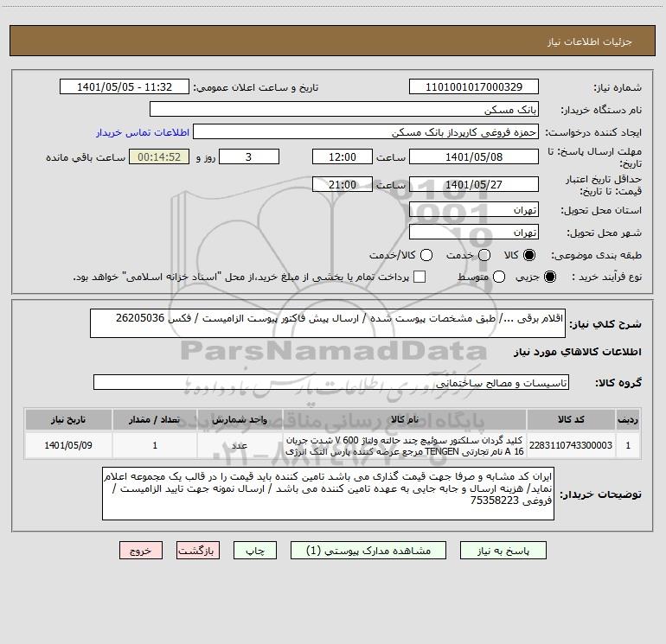Screen dimensions: 666x644
Task: Click the شماره نیاز field 1101001017000329
Action: [x=474, y=87]
